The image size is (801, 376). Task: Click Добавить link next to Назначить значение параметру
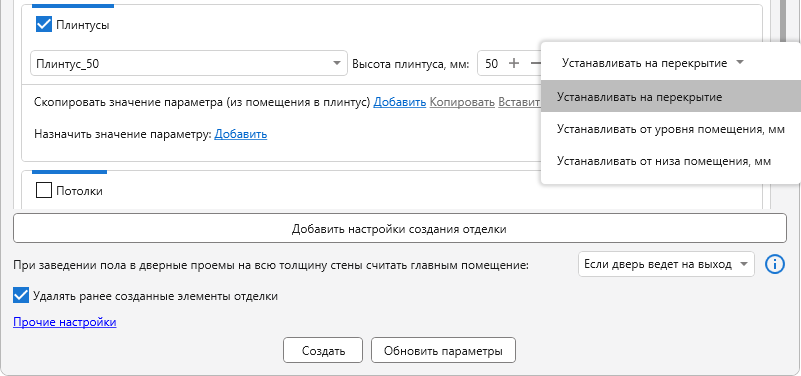pyautogui.click(x=241, y=134)
